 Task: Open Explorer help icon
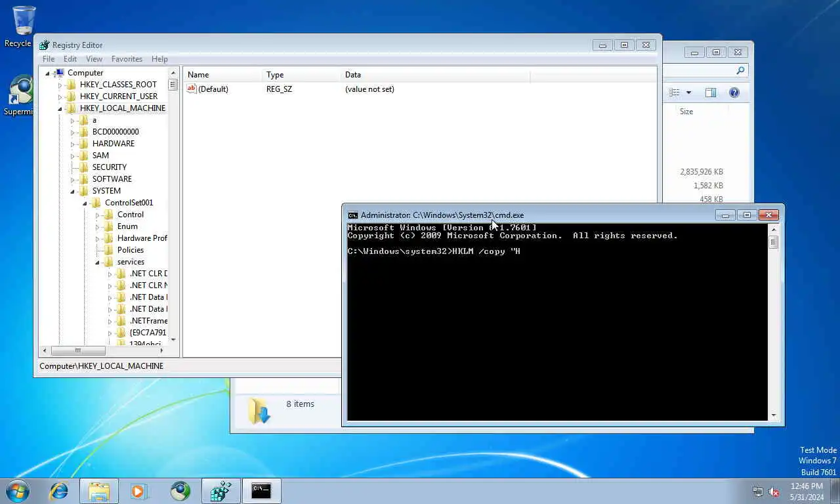[x=734, y=93]
